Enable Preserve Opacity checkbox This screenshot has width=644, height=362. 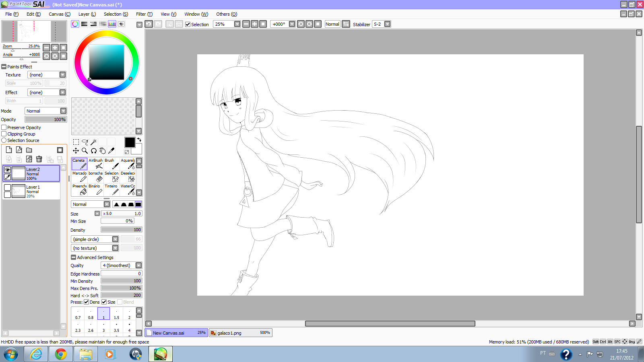tap(4, 128)
